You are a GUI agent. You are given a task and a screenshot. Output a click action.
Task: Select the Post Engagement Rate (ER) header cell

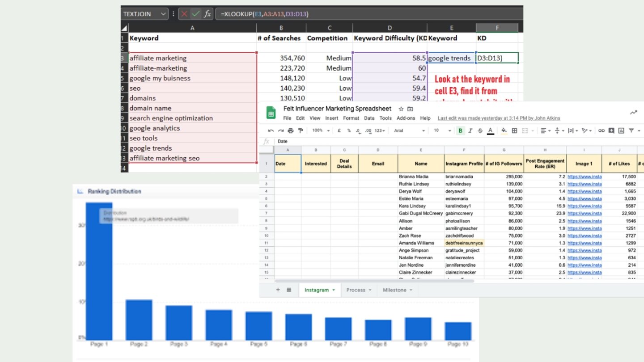545,164
